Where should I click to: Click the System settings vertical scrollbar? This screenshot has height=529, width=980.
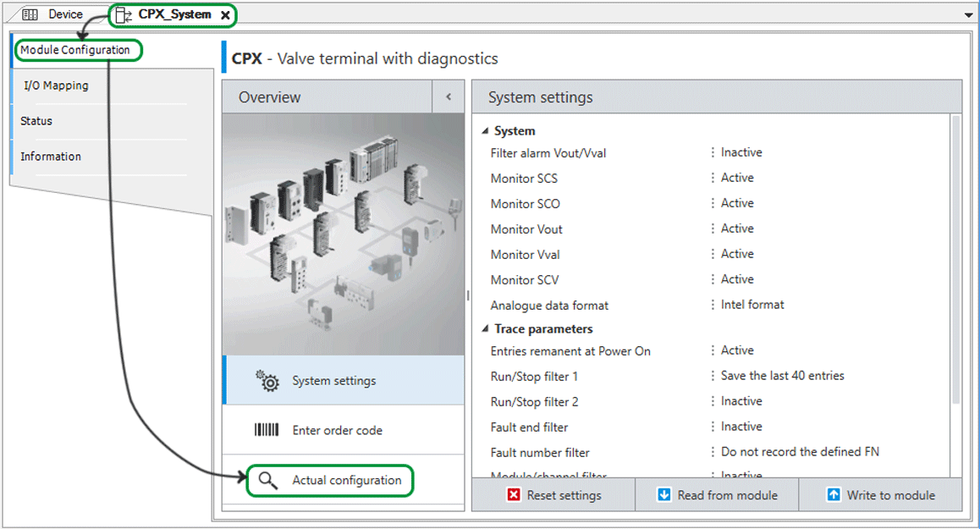pyautogui.click(x=955, y=260)
